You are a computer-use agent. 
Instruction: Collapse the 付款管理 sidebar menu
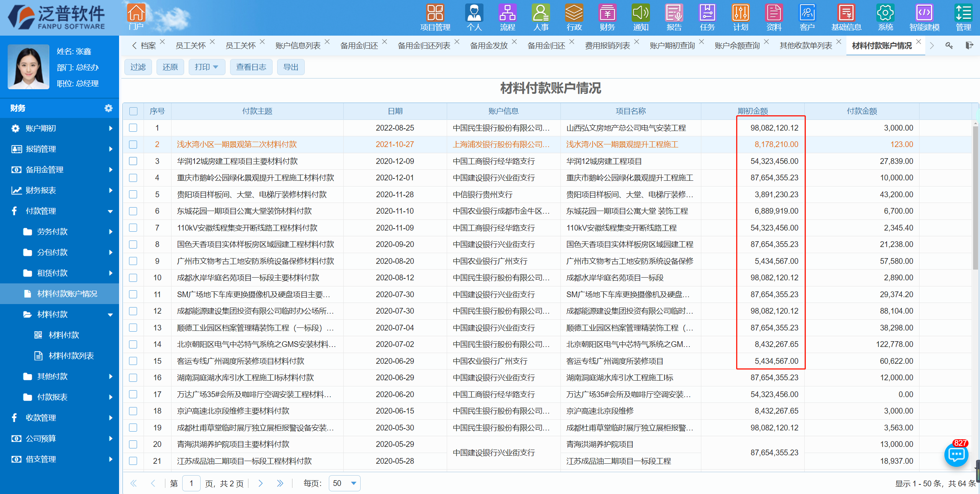click(59, 211)
